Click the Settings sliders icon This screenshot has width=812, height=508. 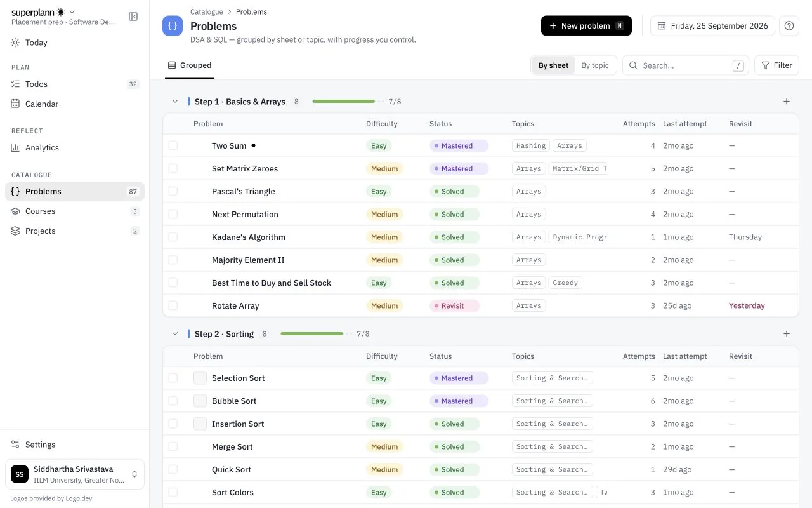(x=15, y=444)
